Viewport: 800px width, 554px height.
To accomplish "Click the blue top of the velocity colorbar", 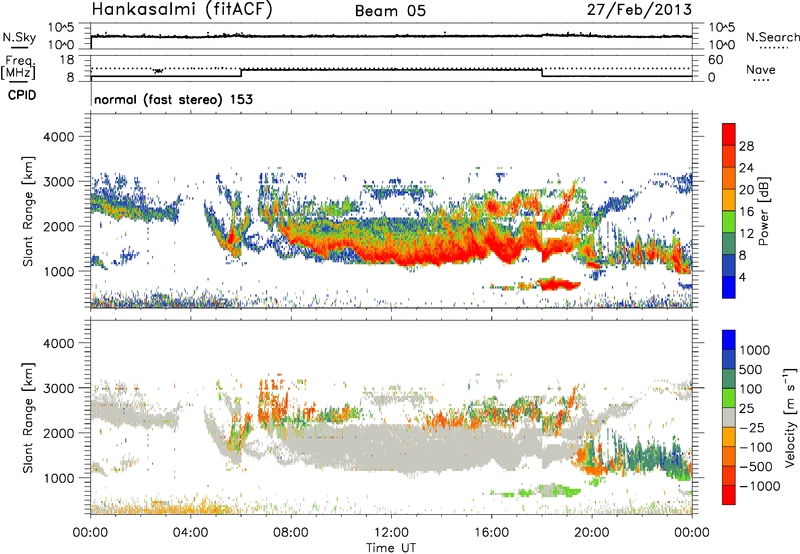I will click(x=729, y=340).
